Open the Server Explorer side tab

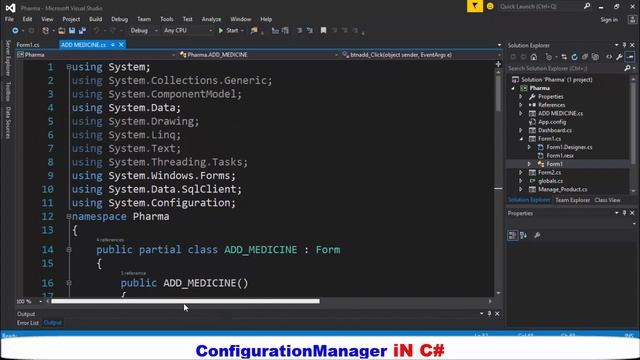tap(8, 58)
